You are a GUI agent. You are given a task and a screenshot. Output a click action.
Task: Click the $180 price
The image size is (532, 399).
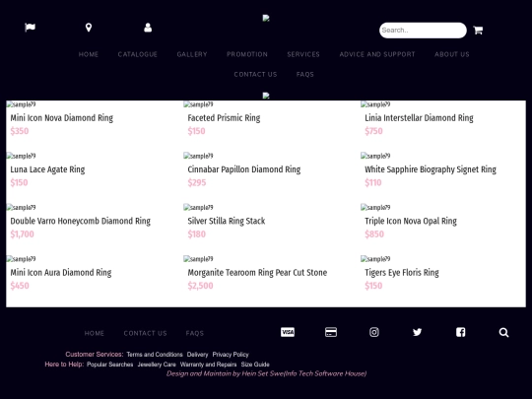click(196, 234)
